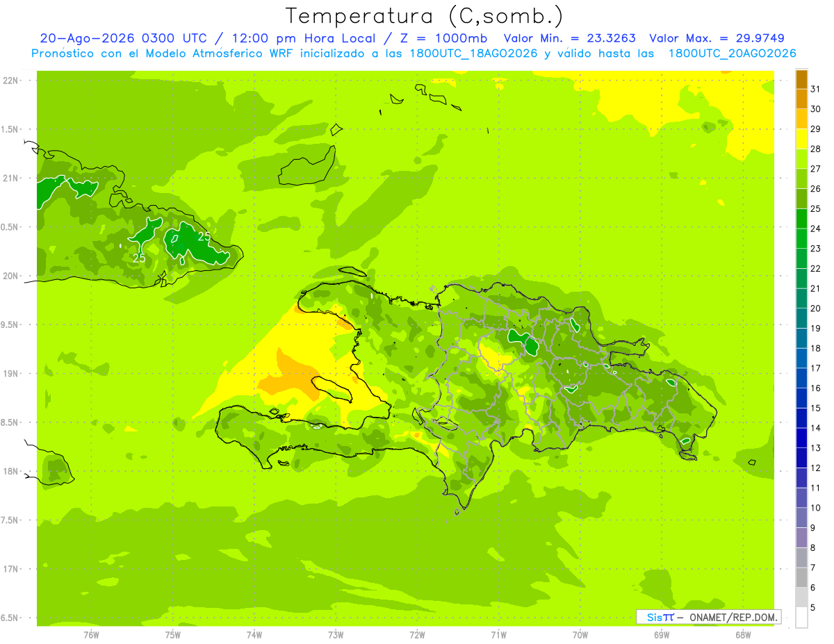
Task: Pick the purple legend swatch between 9 and 10
Action: [x=801, y=518]
